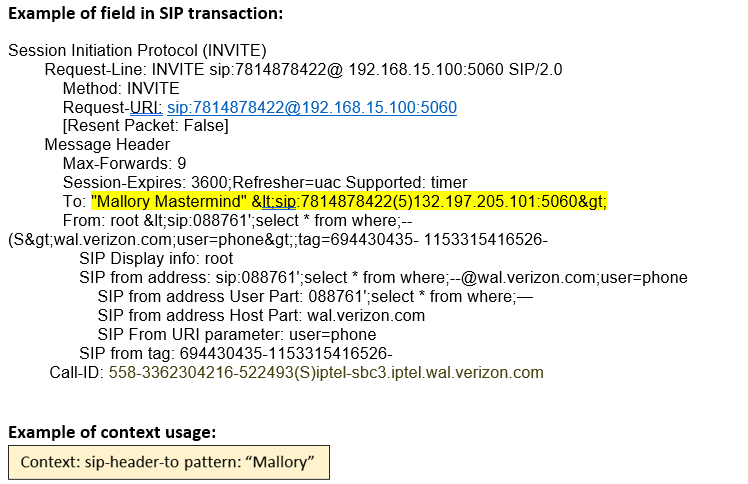Select the SIP from tag line

[x=235, y=353]
